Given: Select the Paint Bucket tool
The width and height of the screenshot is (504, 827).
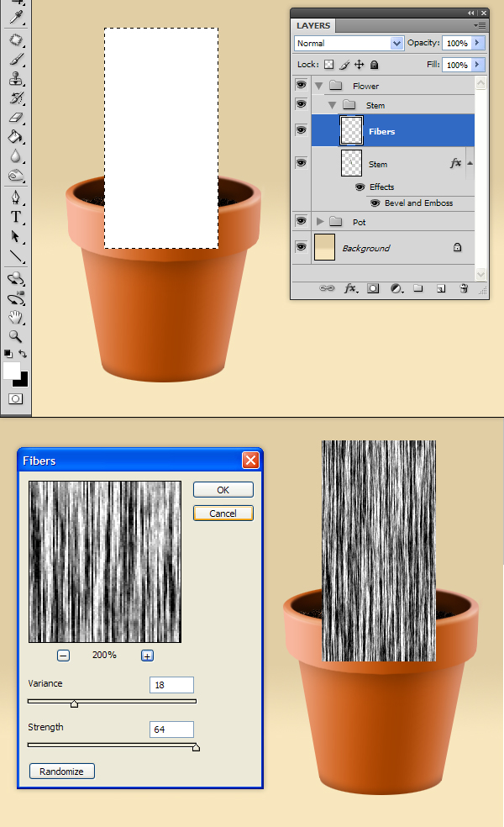Looking at the screenshot, I should point(16,137).
